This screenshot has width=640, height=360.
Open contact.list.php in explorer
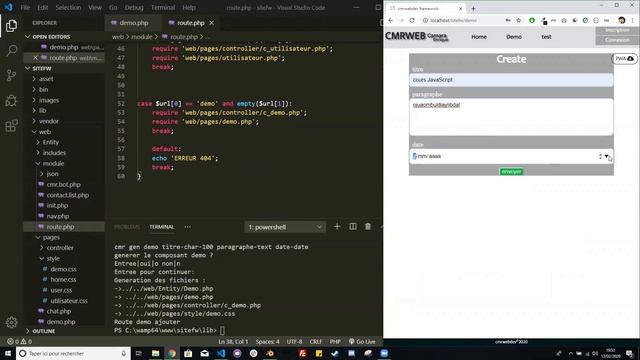pos(67,195)
